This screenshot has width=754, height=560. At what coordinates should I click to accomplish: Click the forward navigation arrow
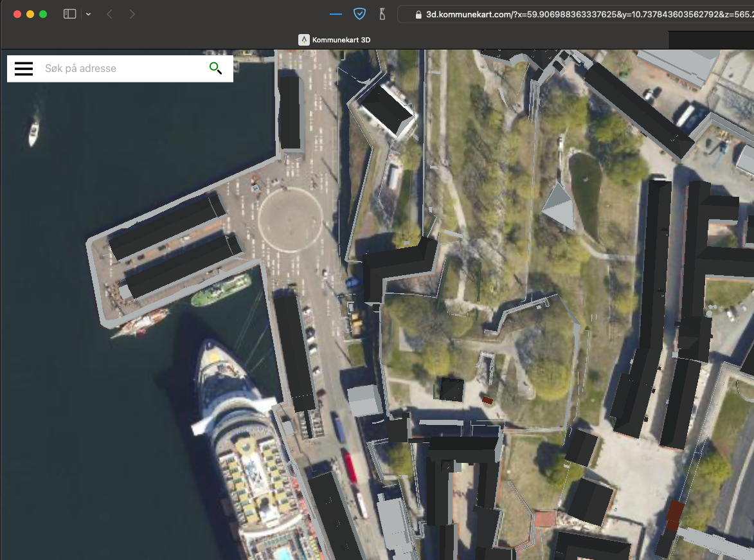tap(132, 13)
